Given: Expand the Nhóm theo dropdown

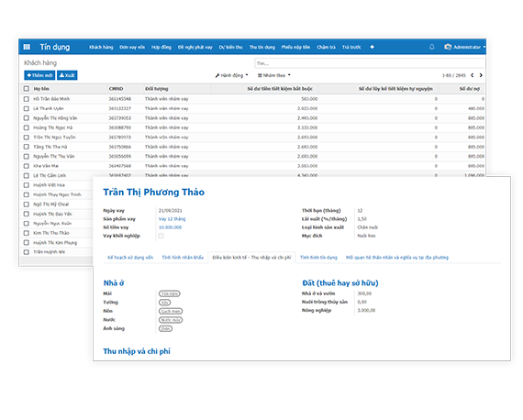Looking at the screenshot, I should click(x=273, y=75).
